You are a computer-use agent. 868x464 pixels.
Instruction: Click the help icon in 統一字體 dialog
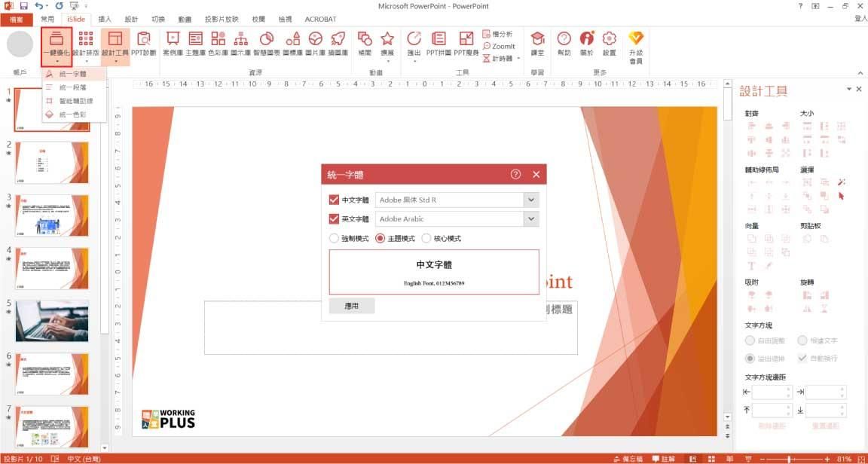515,174
